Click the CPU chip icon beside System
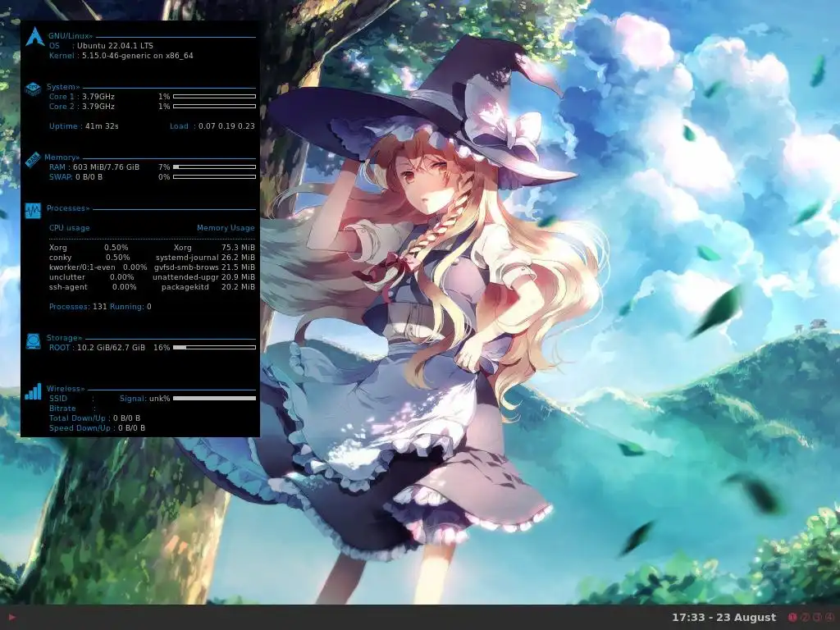The height and width of the screenshot is (630, 840). (x=33, y=89)
